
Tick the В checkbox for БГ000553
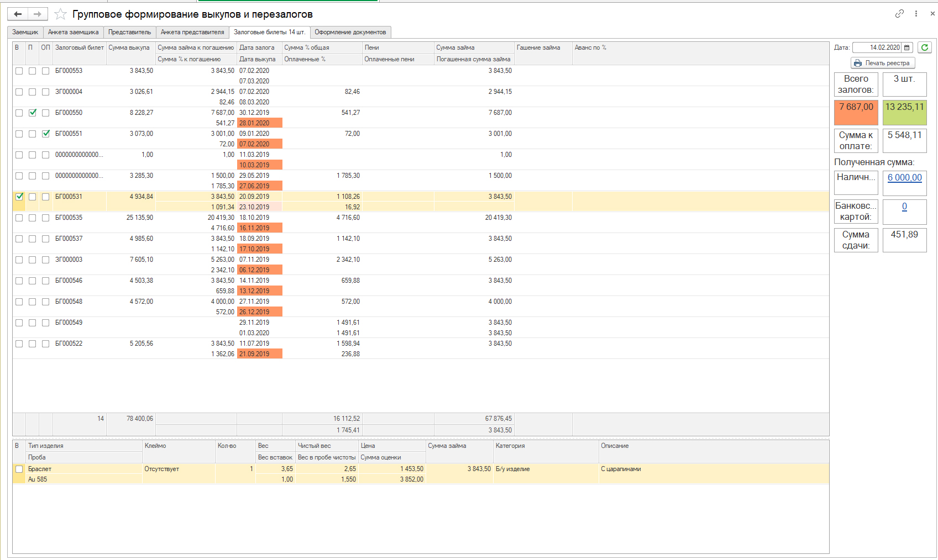19,71
